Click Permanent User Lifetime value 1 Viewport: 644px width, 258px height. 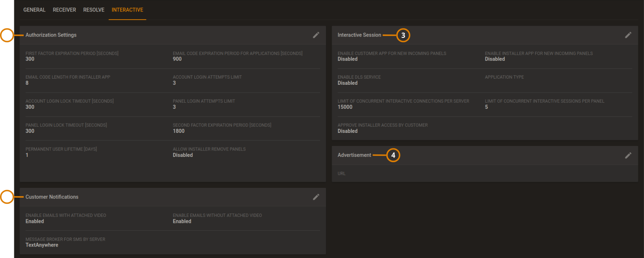pyautogui.click(x=27, y=155)
